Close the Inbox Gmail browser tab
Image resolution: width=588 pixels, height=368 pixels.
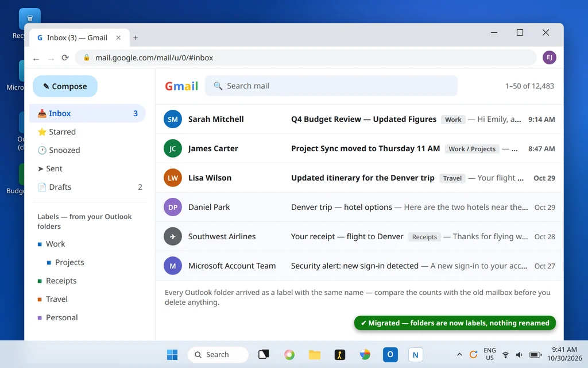[x=118, y=37]
